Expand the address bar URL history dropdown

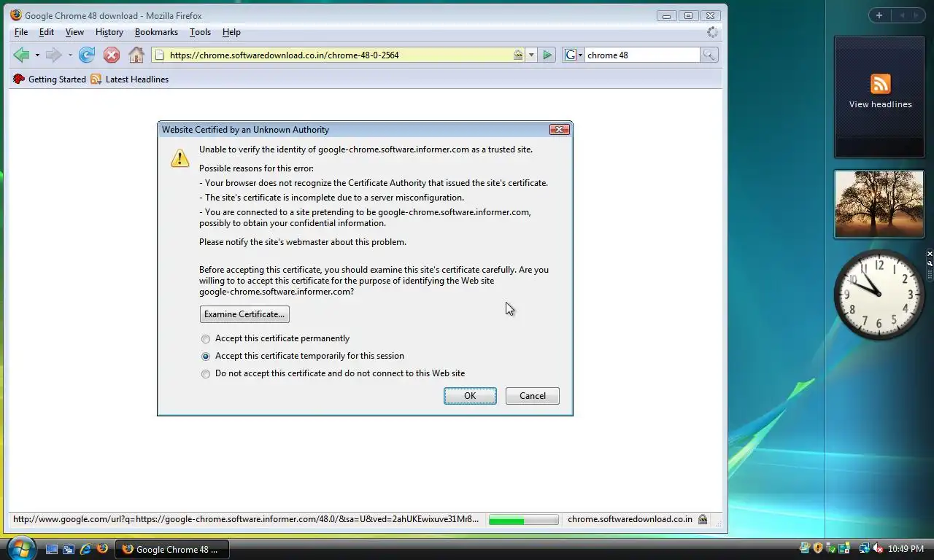click(531, 55)
